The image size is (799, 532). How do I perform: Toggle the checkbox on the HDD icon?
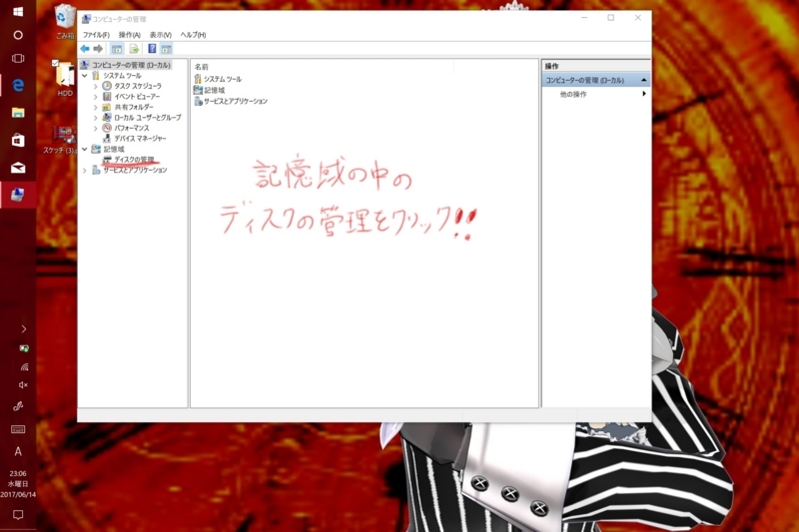click(55, 63)
